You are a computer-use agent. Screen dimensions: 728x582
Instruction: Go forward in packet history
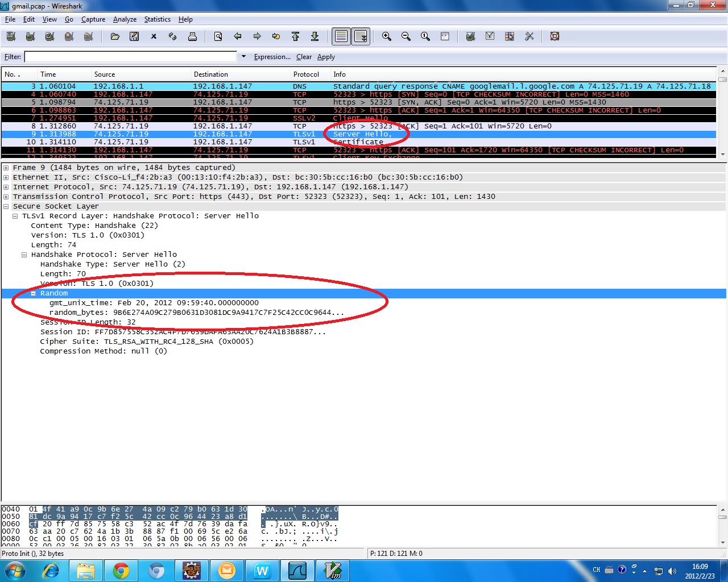click(x=257, y=36)
